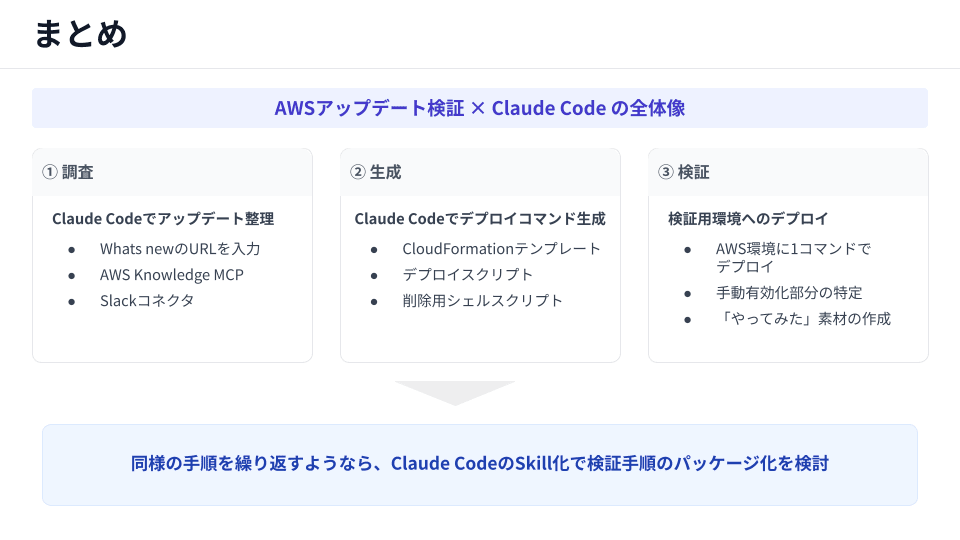960x540 pixels.
Task: Click the 削除用シェルスクリプト bullet
Action: point(482,301)
